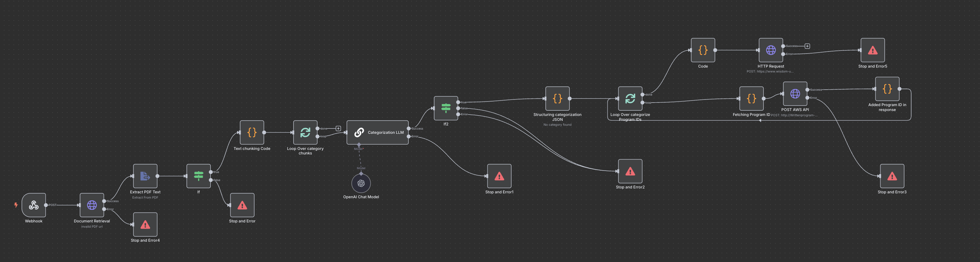980x262 pixels.
Task: Open the Fetching Program ID node
Action: click(751, 98)
